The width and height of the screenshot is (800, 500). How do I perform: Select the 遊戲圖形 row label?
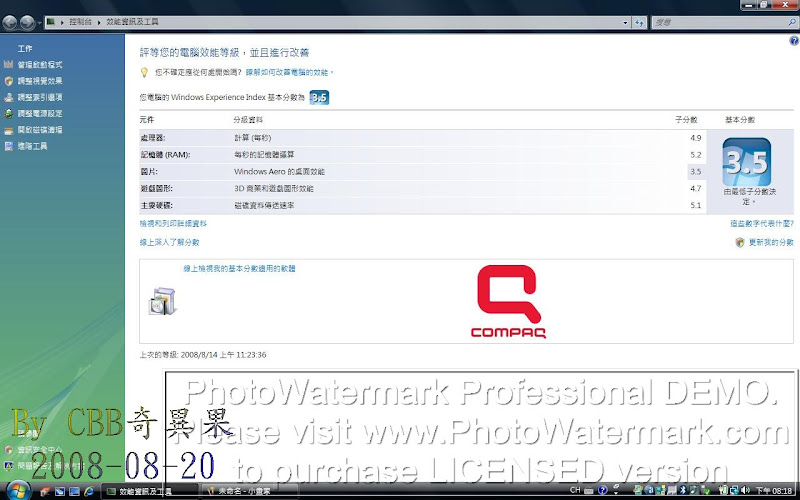[156, 188]
